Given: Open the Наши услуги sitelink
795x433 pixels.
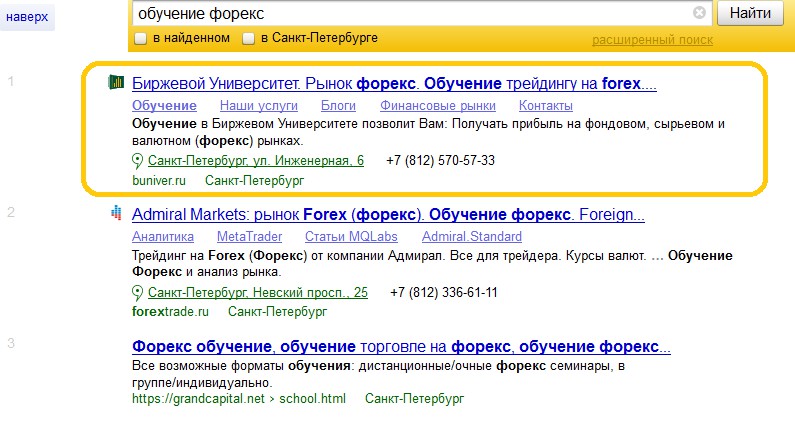Looking at the screenshot, I should (x=259, y=105).
